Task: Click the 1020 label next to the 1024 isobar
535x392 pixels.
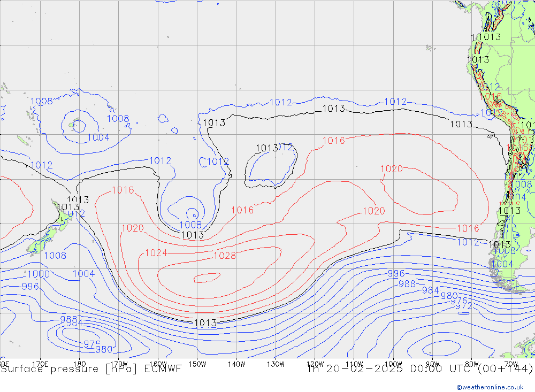Action: pyautogui.click(x=133, y=228)
